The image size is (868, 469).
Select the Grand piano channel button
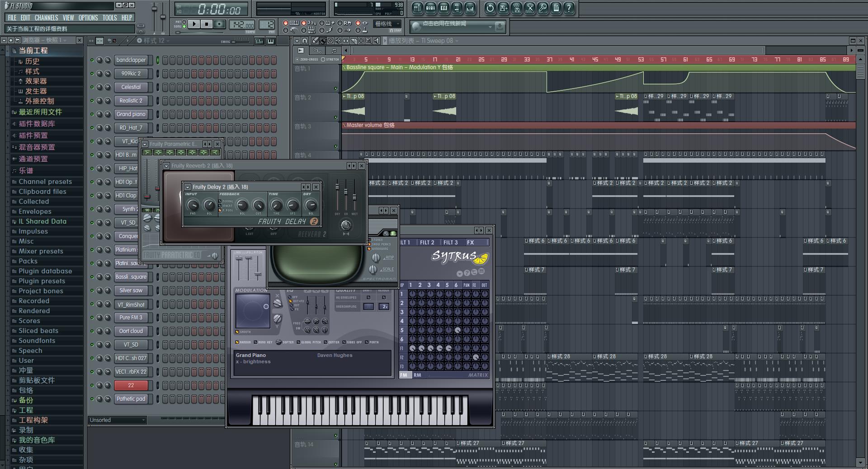click(x=131, y=114)
